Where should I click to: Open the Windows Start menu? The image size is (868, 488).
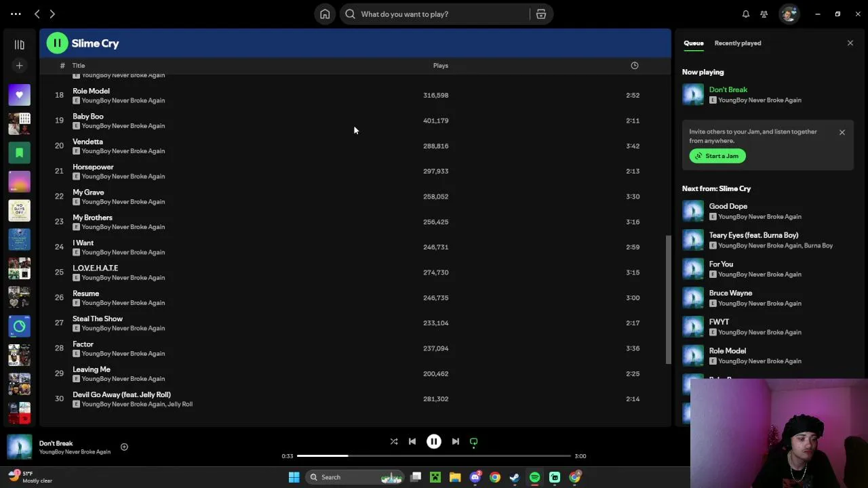coord(294,477)
